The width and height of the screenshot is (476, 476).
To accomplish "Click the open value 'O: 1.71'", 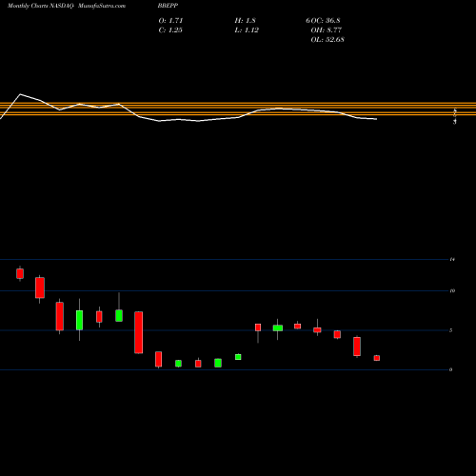I will pyautogui.click(x=170, y=21).
